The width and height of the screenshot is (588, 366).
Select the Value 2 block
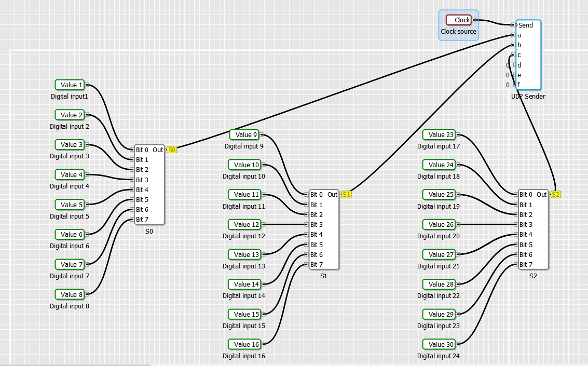click(x=70, y=115)
